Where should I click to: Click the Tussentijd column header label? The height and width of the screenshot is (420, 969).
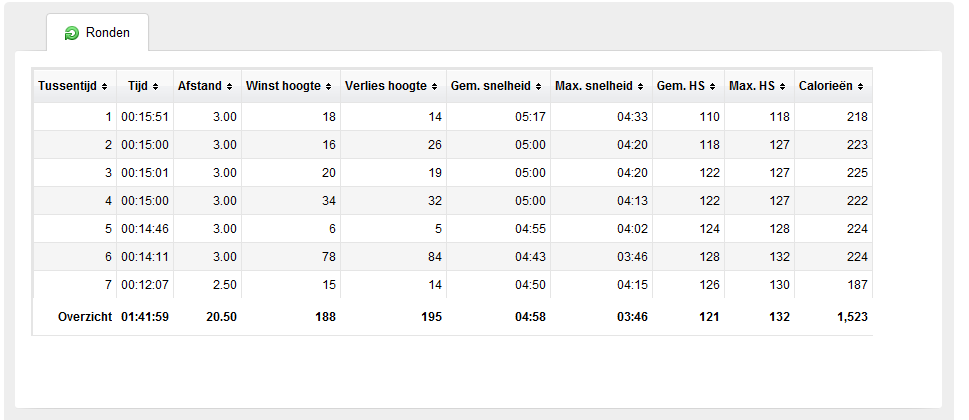[67, 86]
